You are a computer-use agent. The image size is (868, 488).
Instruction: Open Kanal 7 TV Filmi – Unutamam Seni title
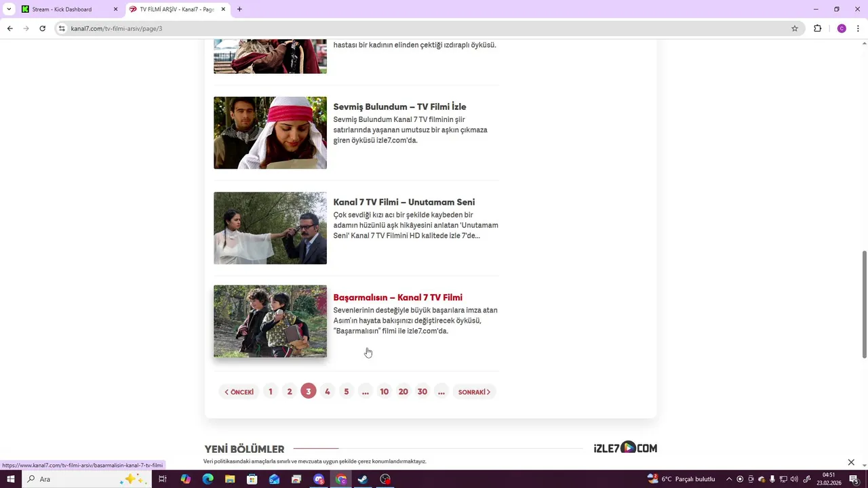pos(404,202)
